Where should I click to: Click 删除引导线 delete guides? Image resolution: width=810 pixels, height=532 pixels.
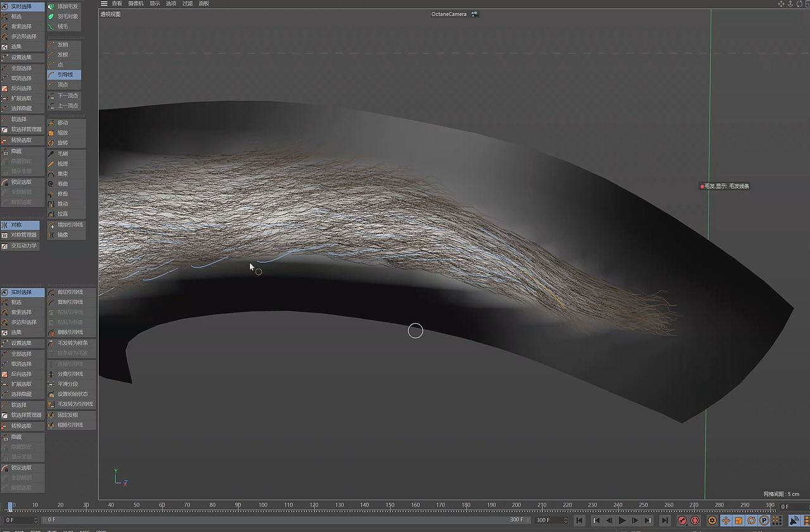(71, 332)
